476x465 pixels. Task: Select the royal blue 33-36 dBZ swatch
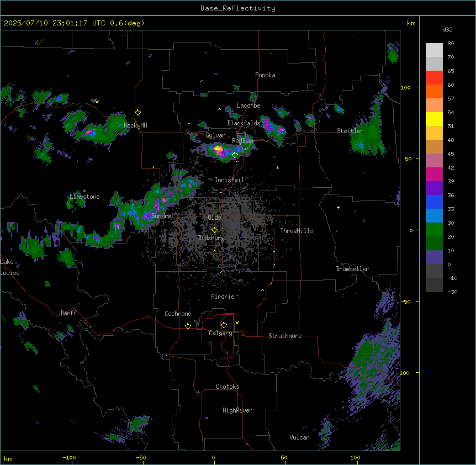pos(434,202)
